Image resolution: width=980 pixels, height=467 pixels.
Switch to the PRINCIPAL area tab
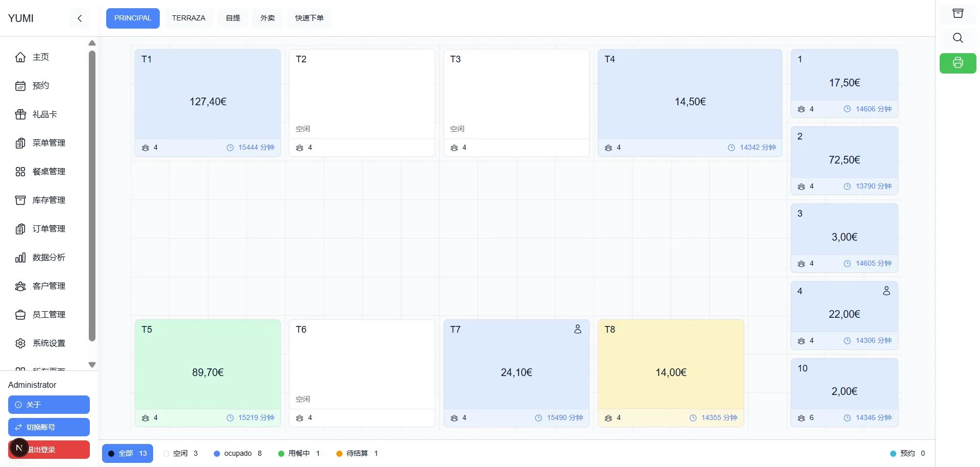pyautogui.click(x=133, y=18)
